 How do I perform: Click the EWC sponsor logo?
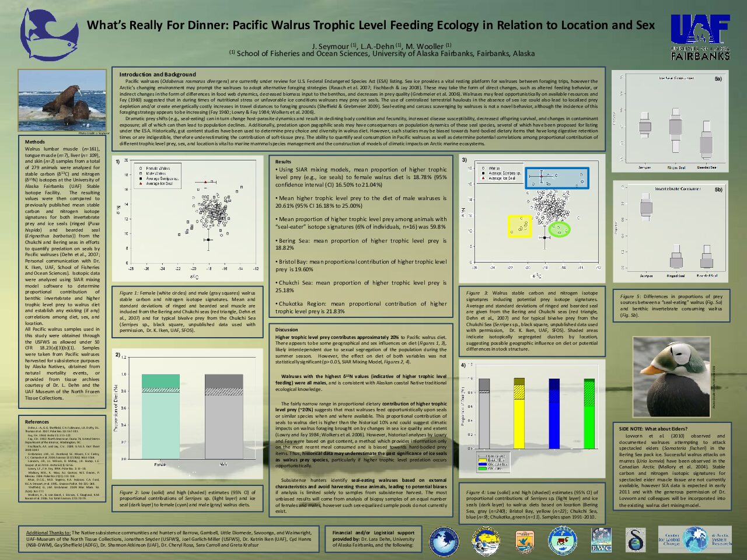[x=601, y=540]
